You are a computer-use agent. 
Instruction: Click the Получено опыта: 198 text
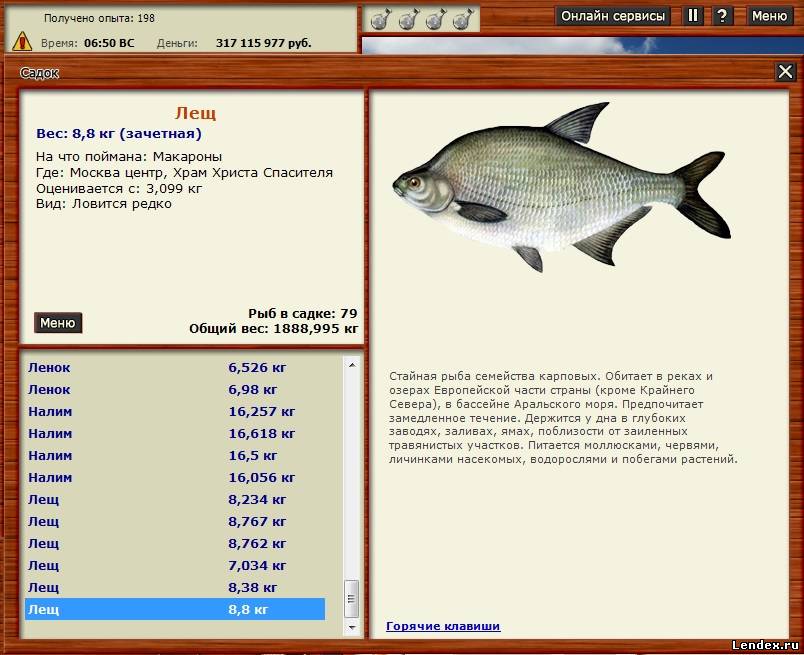click(x=99, y=18)
